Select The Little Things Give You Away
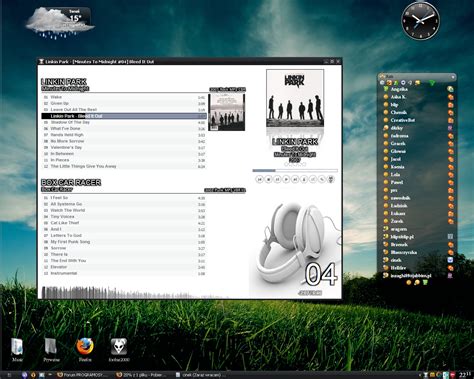 124,166
